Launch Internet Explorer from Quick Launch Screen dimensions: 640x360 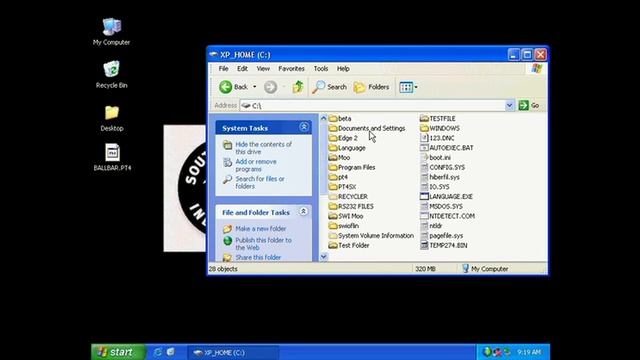157,352
